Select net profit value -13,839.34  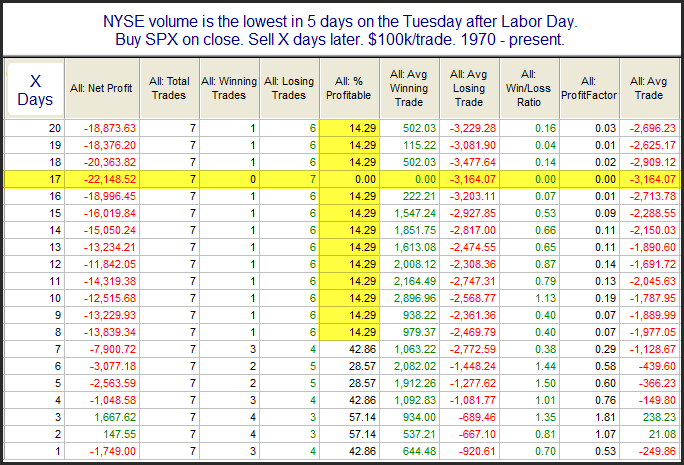[x=110, y=332]
